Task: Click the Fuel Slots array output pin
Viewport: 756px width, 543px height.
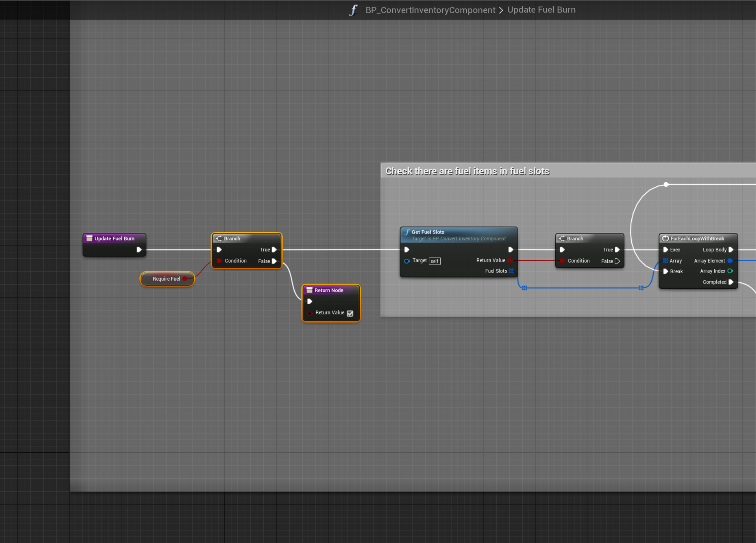Action: (x=511, y=271)
